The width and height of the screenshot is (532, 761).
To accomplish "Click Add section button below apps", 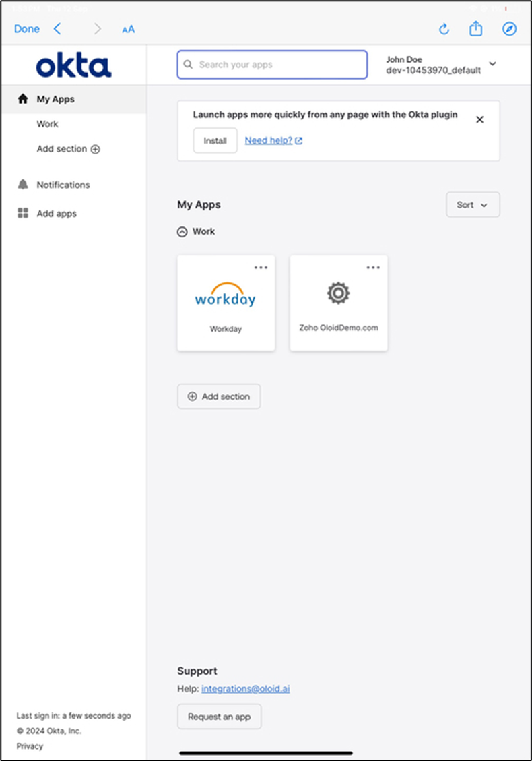I will tap(219, 396).
